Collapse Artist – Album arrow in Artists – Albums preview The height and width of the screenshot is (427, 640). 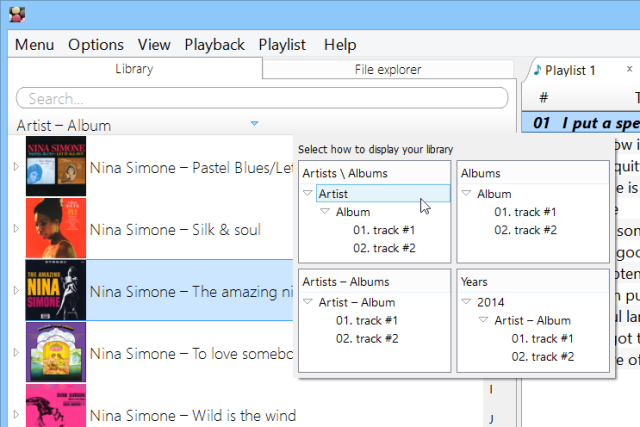point(308,301)
